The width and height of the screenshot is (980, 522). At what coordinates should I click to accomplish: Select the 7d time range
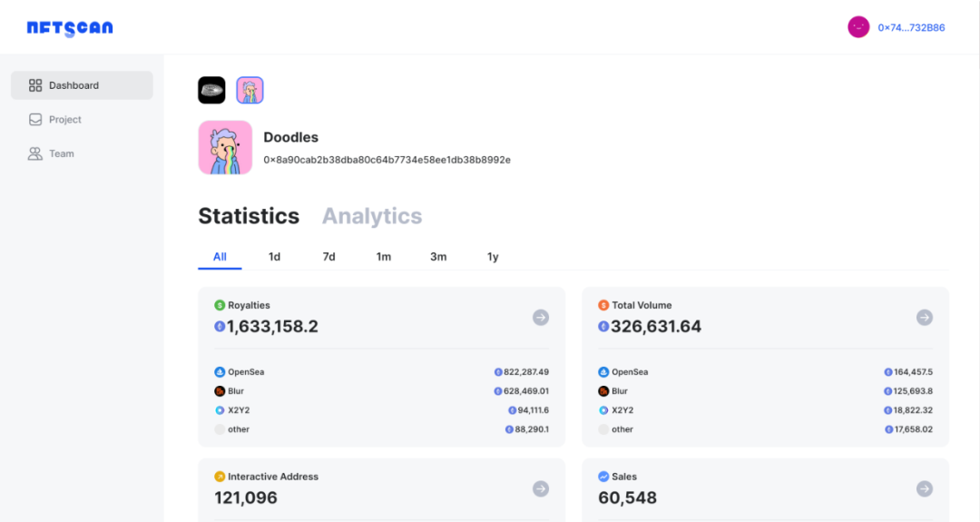click(x=328, y=257)
